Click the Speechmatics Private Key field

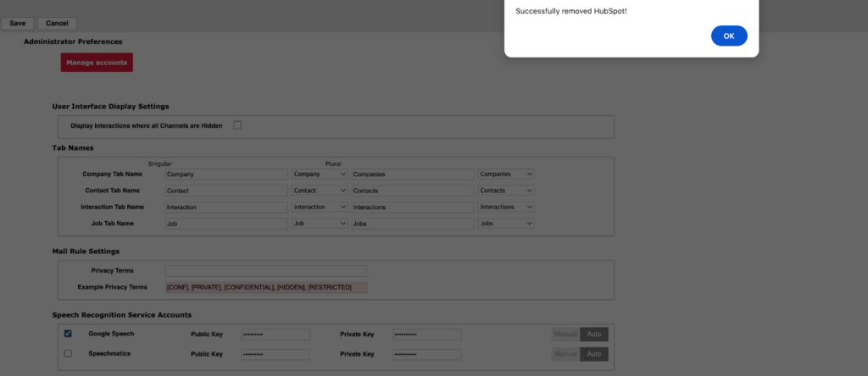click(x=426, y=354)
